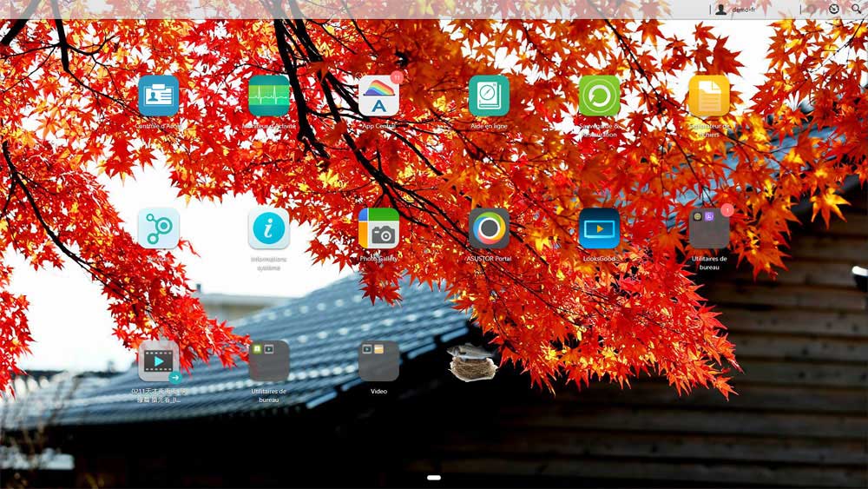Screen dimensions: 868x489
Task: Expand the Video folder group
Action: point(379,361)
